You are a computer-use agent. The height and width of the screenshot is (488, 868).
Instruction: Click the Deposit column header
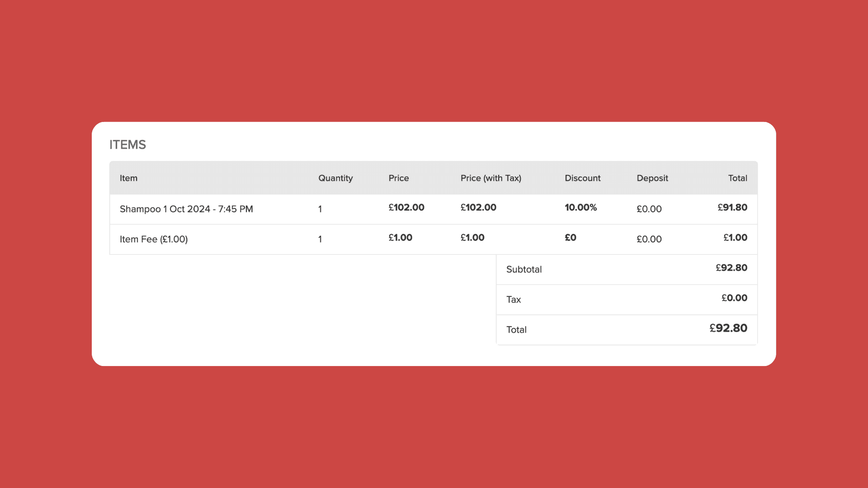coord(652,178)
